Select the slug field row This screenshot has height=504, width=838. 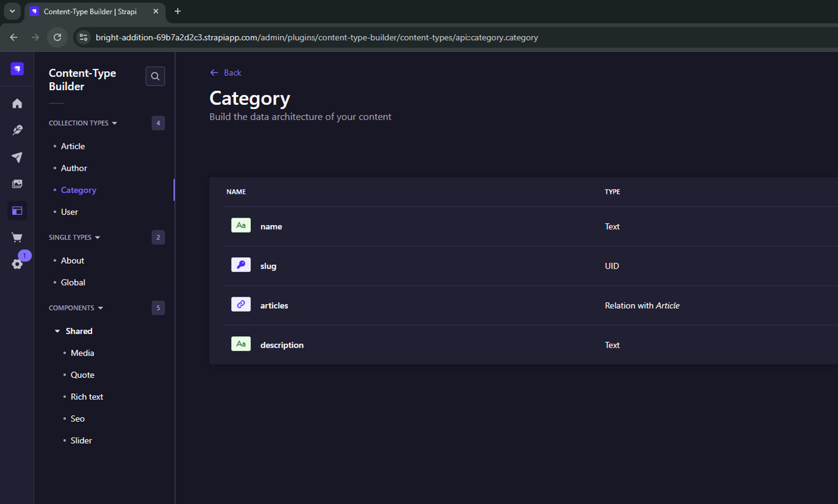tap(531, 266)
